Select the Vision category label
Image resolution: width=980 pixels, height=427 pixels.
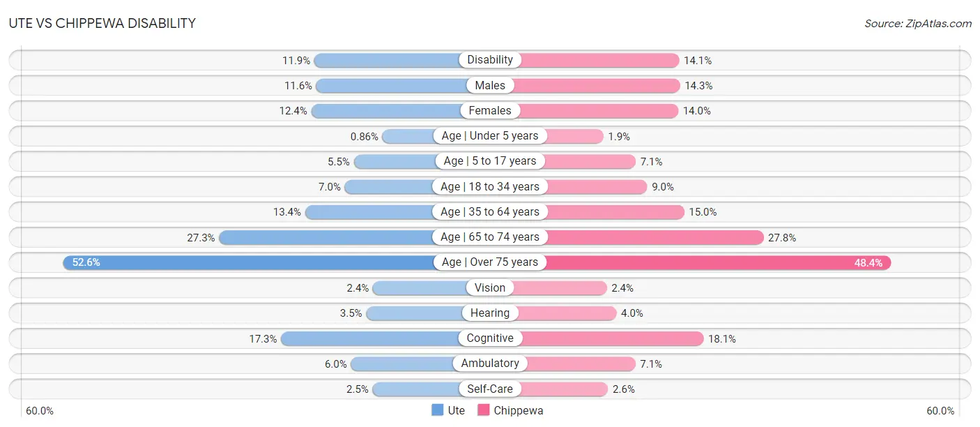click(490, 287)
